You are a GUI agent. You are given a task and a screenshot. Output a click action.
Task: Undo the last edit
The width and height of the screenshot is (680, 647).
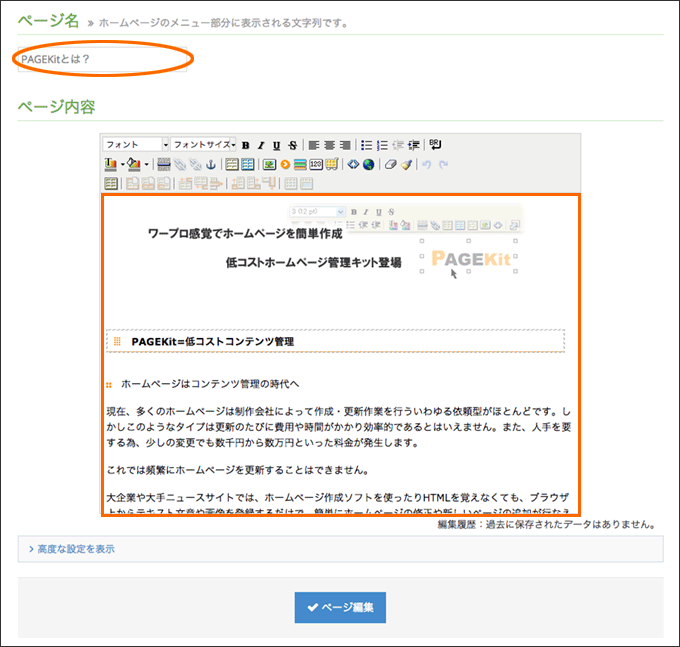(427, 164)
